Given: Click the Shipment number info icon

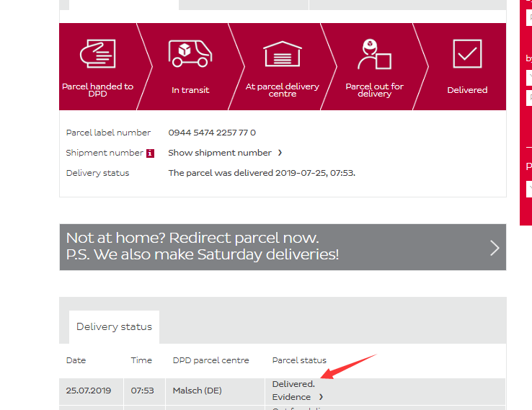Looking at the screenshot, I should (151, 153).
